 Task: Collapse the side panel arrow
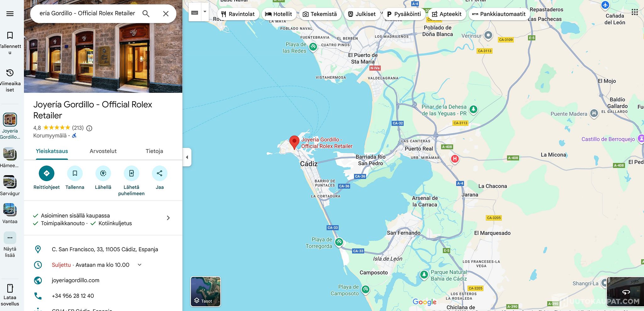coord(187,157)
